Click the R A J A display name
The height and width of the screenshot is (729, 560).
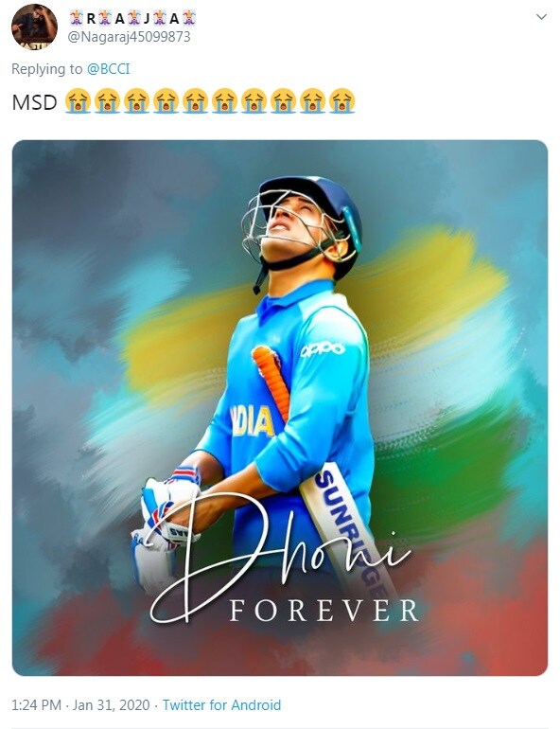pyautogui.click(x=132, y=18)
